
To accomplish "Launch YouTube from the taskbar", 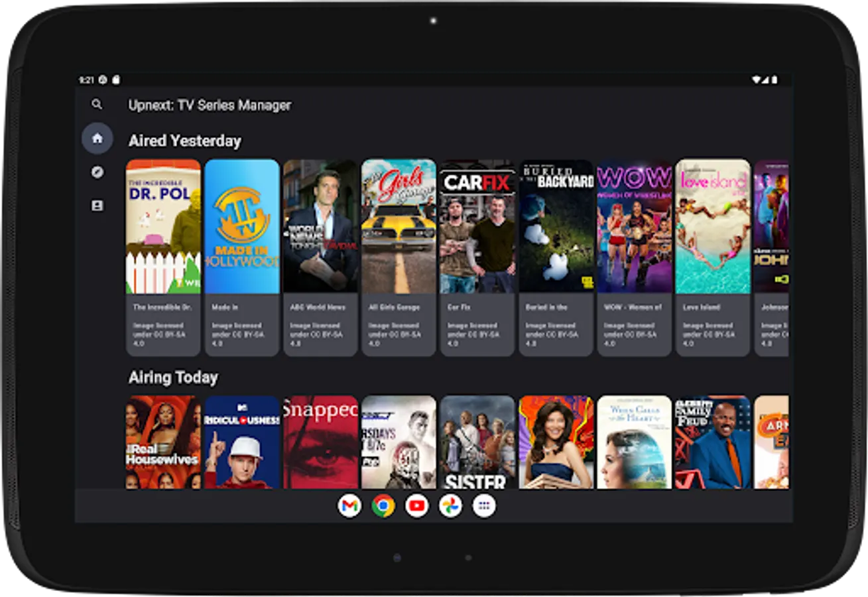I will [417, 506].
